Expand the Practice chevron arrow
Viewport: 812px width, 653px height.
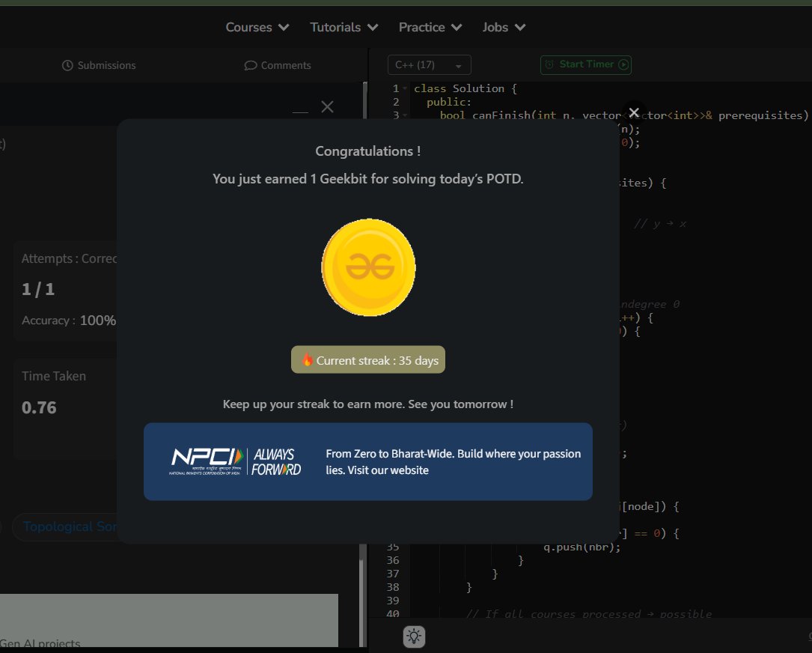point(457,28)
